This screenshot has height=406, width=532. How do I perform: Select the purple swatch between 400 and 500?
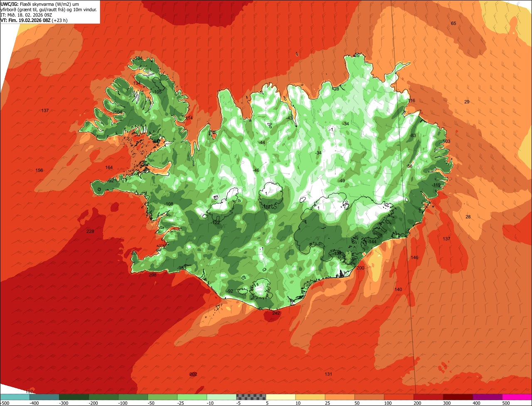(488, 397)
